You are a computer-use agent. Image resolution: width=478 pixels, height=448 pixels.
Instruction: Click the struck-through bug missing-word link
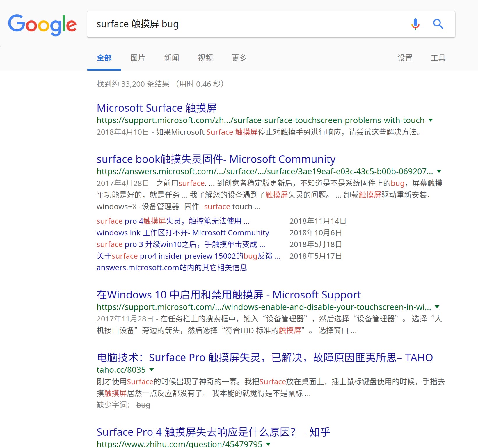143,405
